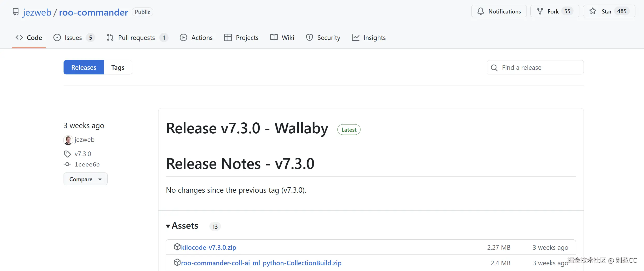This screenshot has width=644, height=271.
Task: Click the commit icon beside 1ceee6b
Action: pyautogui.click(x=67, y=164)
